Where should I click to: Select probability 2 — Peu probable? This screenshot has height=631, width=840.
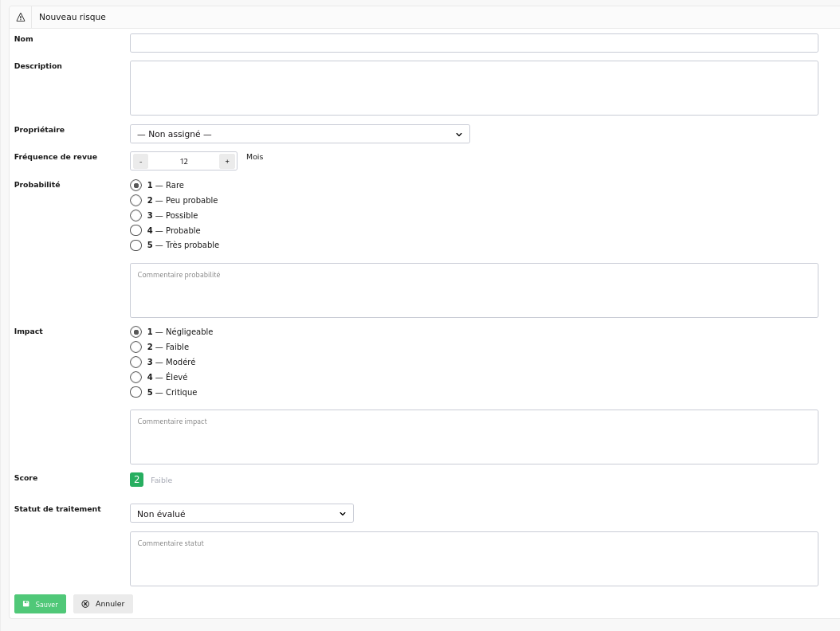point(135,200)
